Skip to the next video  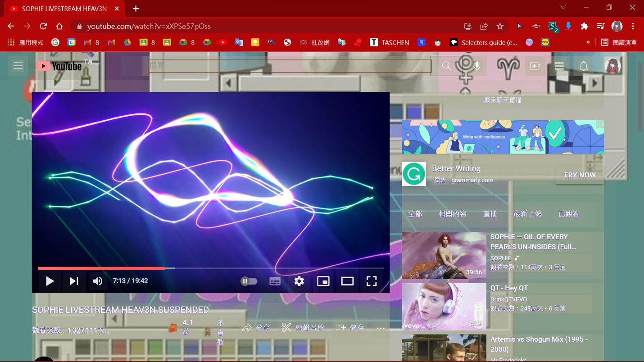tap(74, 281)
